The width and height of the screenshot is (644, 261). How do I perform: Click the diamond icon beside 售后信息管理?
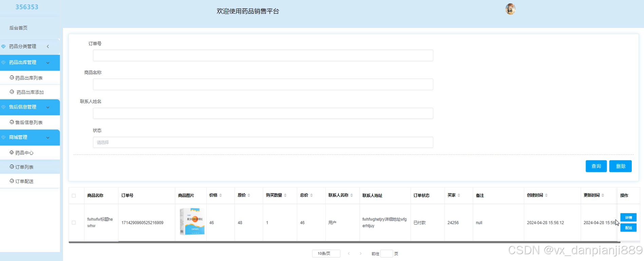[4, 107]
